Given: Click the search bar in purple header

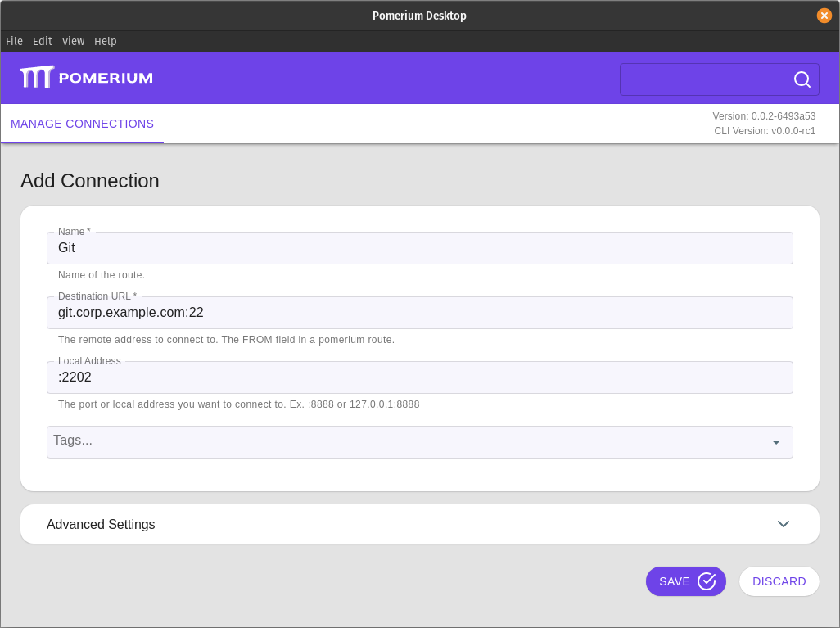Looking at the screenshot, I should 712,79.
